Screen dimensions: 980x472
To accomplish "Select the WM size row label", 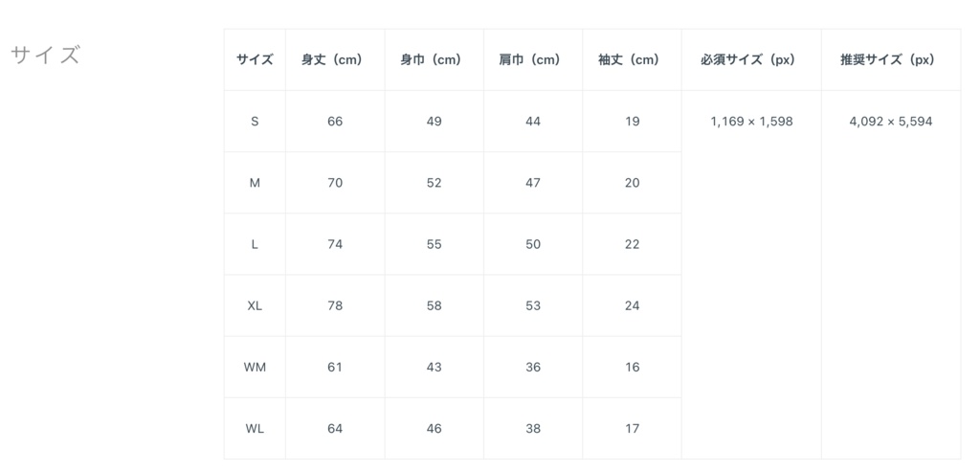I will (x=255, y=367).
